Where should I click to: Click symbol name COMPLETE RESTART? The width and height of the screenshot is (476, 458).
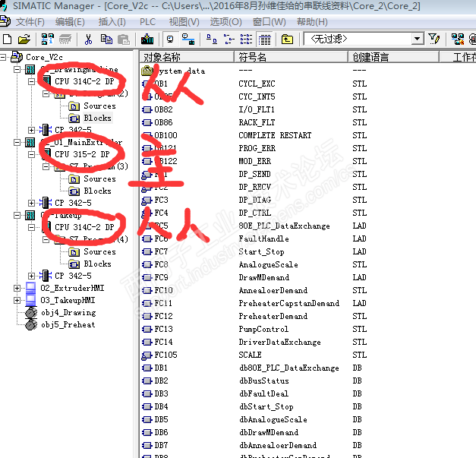click(275, 135)
